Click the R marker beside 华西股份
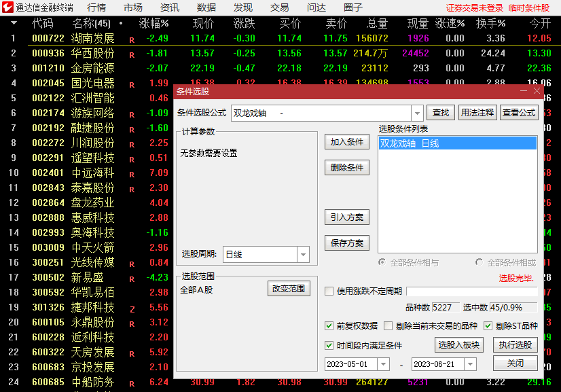This screenshot has height=392, width=561. 132,55
